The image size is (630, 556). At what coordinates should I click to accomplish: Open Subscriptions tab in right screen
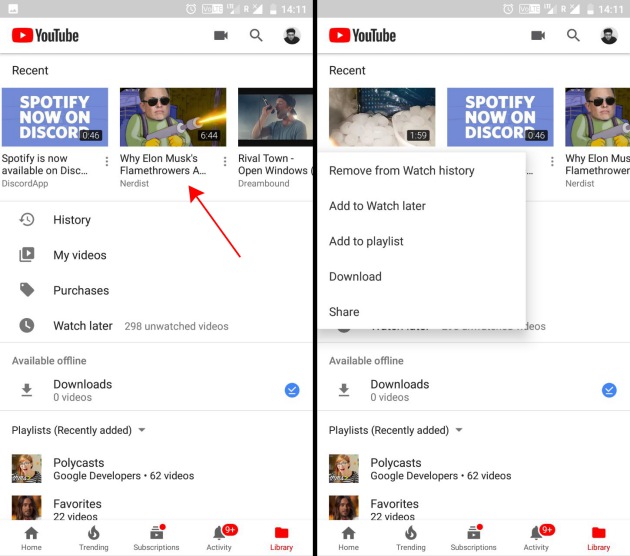[473, 538]
